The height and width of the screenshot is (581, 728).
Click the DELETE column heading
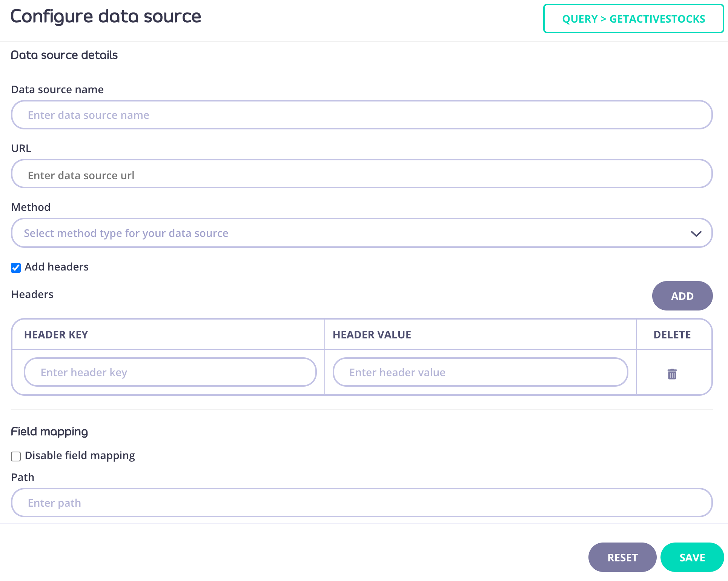[672, 335]
